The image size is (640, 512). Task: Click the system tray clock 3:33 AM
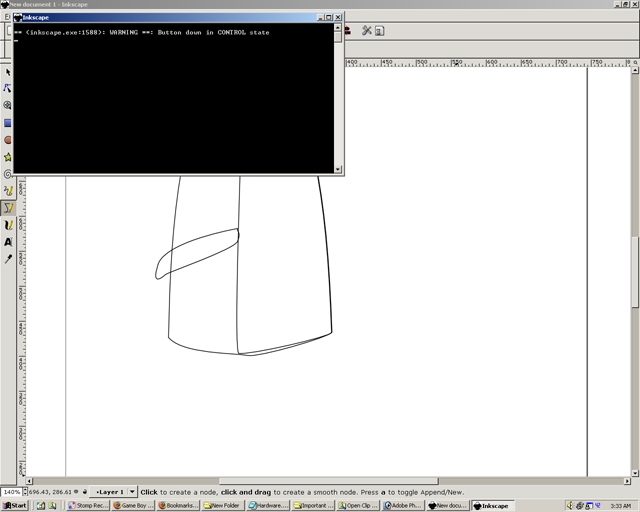coord(620,506)
